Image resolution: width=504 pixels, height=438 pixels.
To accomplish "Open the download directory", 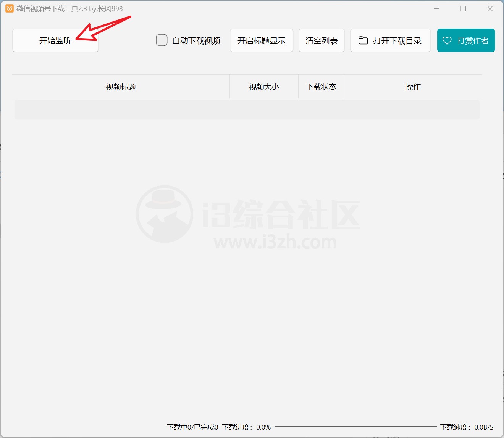I will (390, 40).
